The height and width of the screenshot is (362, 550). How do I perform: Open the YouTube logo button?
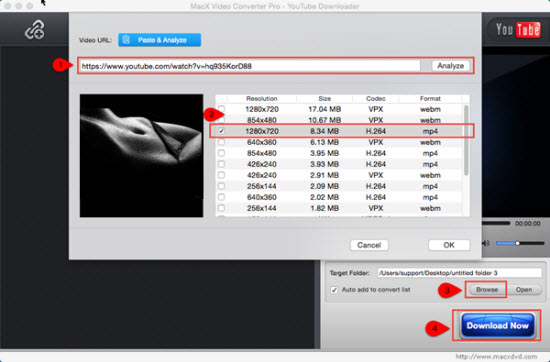[518, 30]
